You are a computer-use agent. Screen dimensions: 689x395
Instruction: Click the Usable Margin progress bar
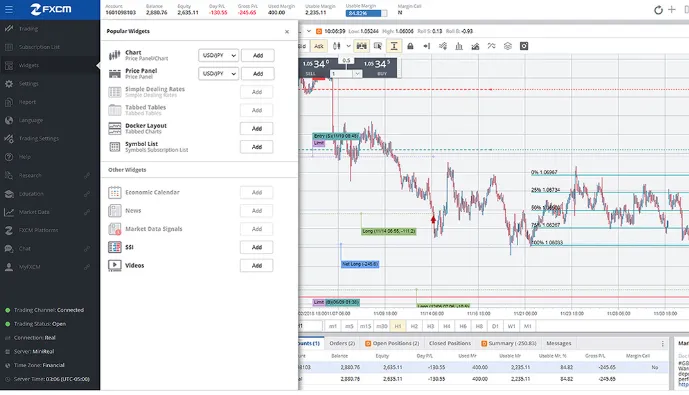click(366, 13)
